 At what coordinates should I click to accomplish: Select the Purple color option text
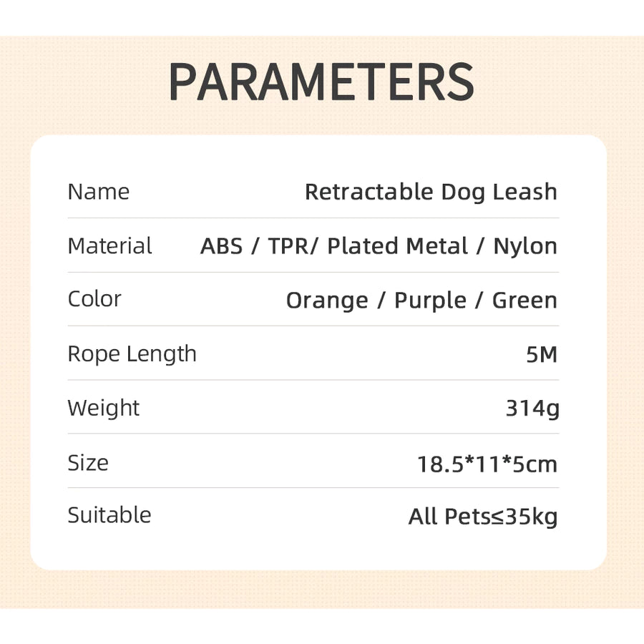[429, 301]
